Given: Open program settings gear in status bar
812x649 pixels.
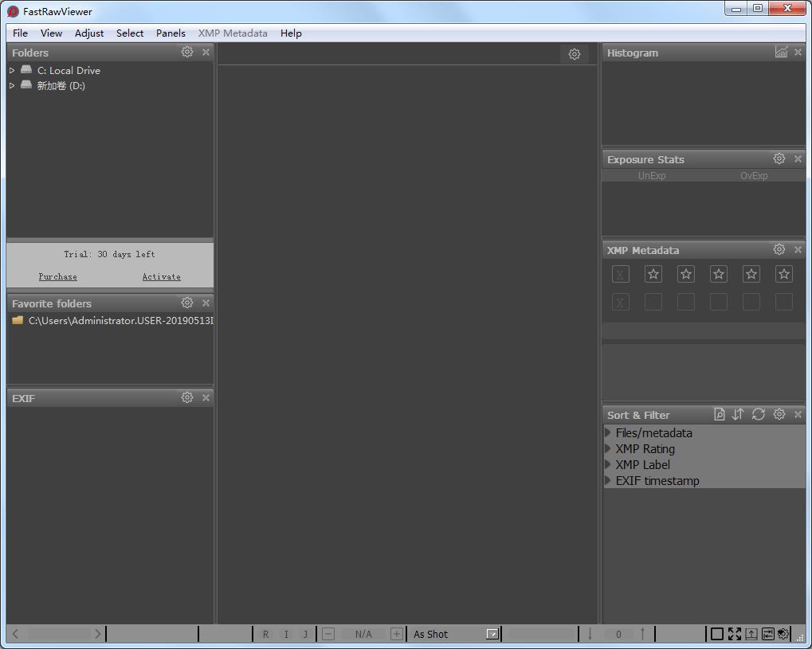Looking at the screenshot, I should [783, 634].
